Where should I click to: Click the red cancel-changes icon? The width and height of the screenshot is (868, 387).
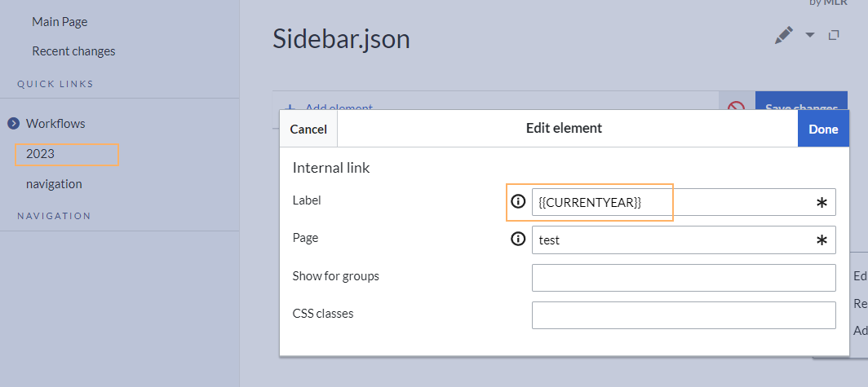tap(737, 108)
